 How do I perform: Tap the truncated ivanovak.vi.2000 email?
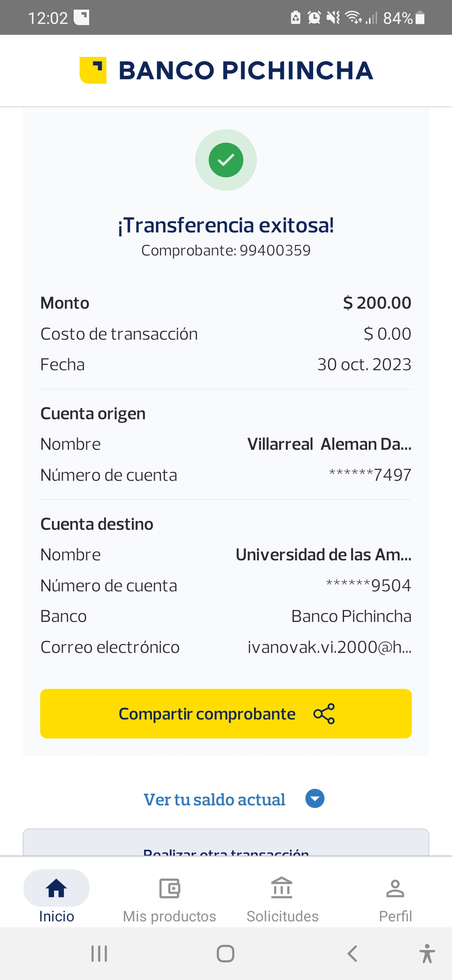329,647
